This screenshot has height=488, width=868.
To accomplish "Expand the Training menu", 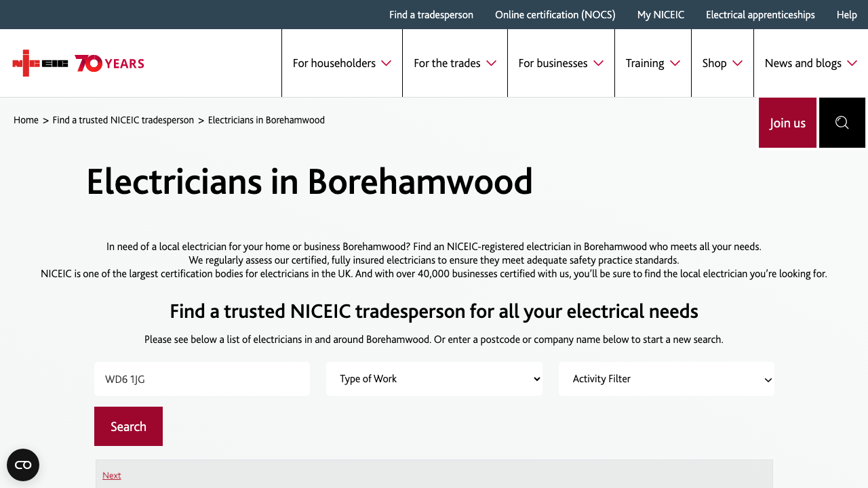I will pyautogui.click(x=652, y=63).
